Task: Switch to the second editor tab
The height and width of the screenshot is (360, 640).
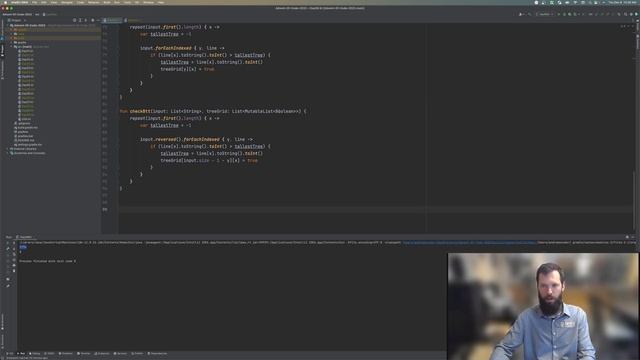Action: click(x=134, y=20)
